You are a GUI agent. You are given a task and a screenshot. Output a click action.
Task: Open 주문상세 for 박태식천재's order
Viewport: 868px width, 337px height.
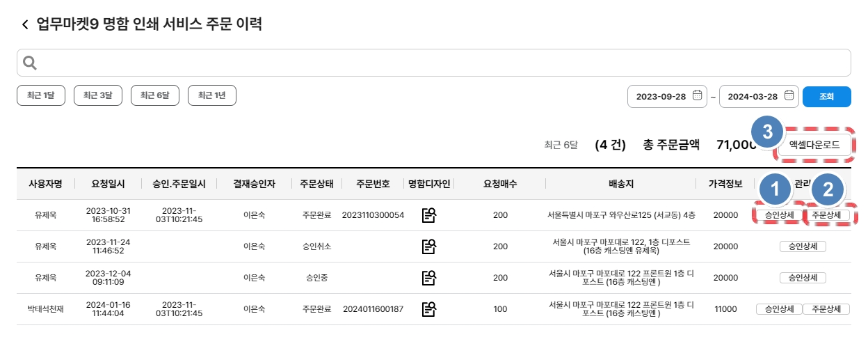(826, 309)
